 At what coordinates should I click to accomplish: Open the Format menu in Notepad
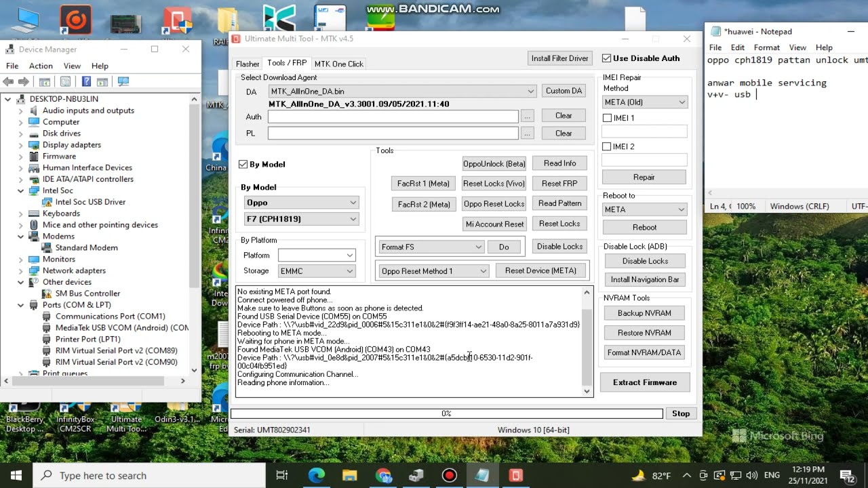tap(766, 47)
